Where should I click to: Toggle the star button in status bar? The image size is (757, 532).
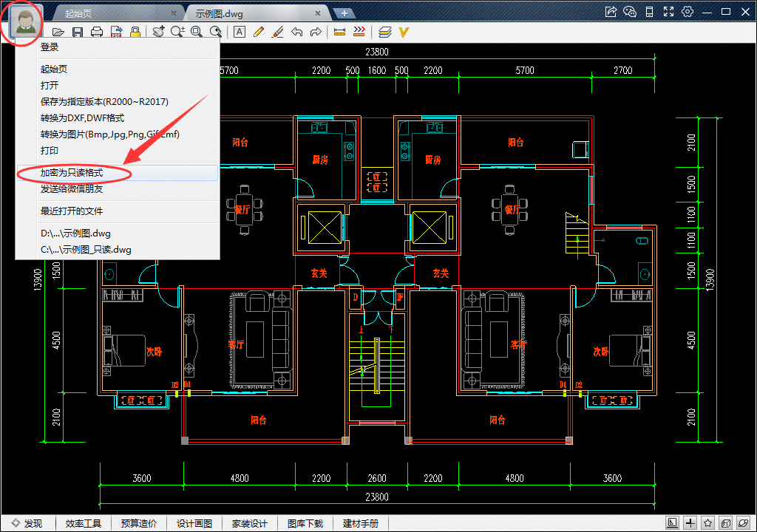click(x=707, y=523)
